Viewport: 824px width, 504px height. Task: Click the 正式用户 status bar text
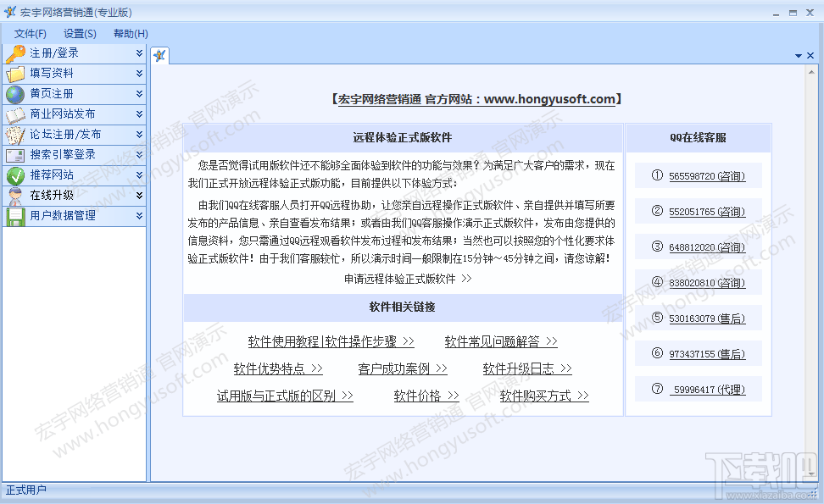26,490
